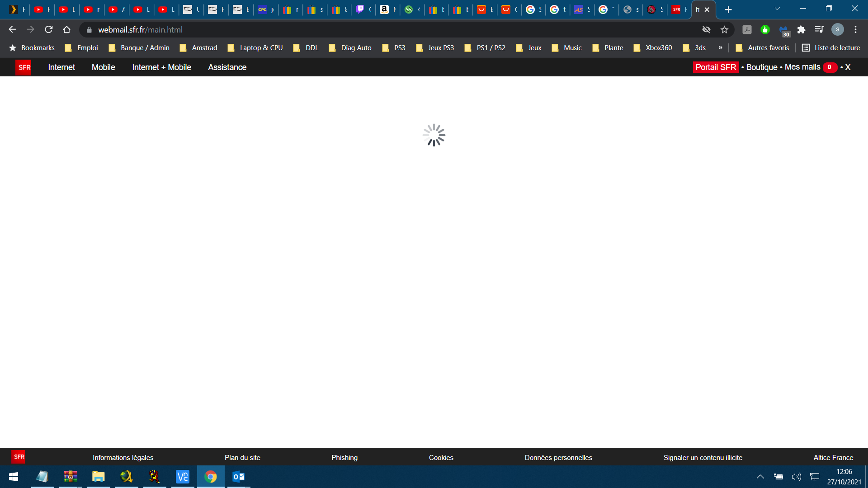Bookmark this page with the star icon
The image size is (868, 488).
(724, 30)
